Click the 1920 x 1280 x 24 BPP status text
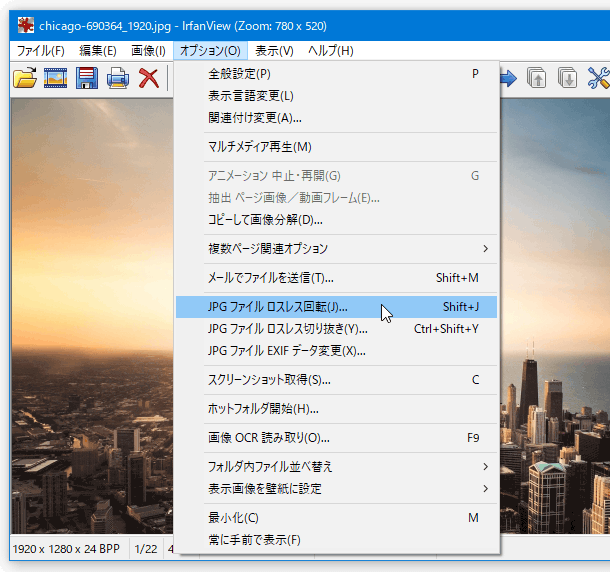This screenshot has width=610, height=572. click(66, 549)
